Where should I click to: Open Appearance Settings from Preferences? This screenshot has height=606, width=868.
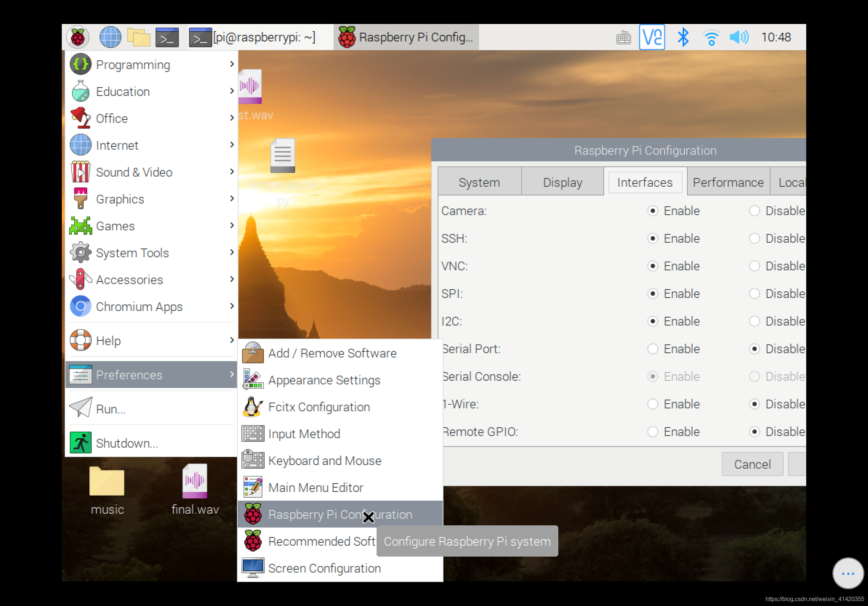pyautogui.click(x=340, y=380)
